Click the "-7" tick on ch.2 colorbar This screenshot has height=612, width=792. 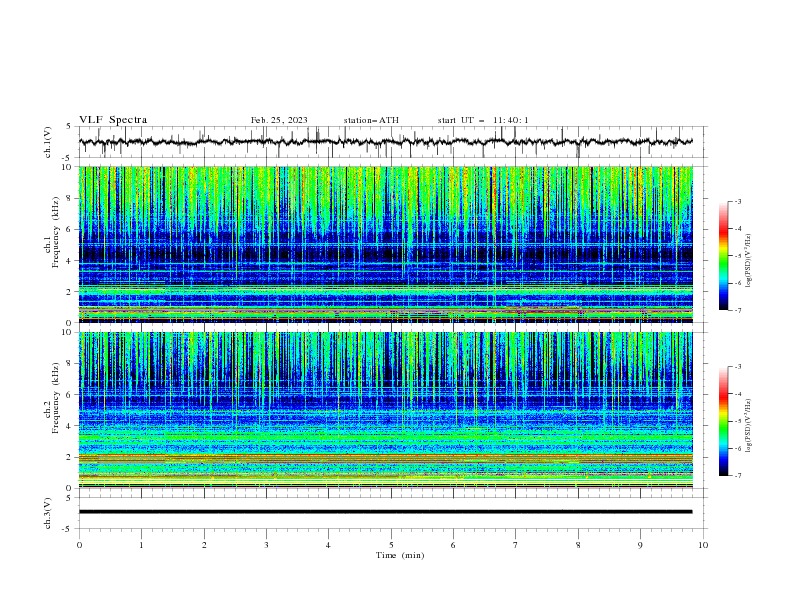pyautogui.click(x=738, y=475)
